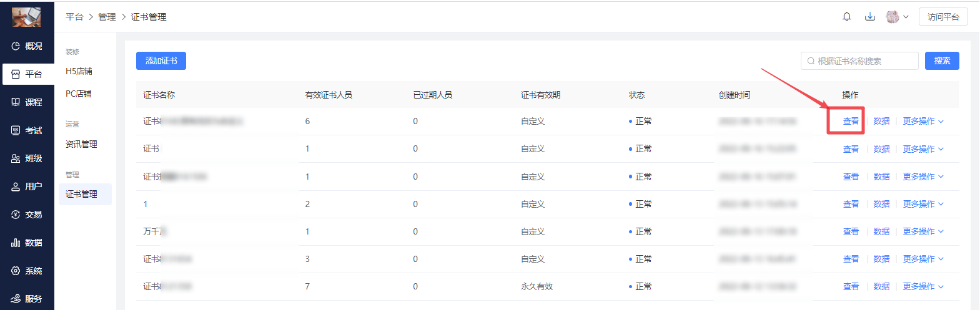Expand 更多操作 in row with 3 valid holders
This screenshot has height=310, width=980.
(923, 259)
